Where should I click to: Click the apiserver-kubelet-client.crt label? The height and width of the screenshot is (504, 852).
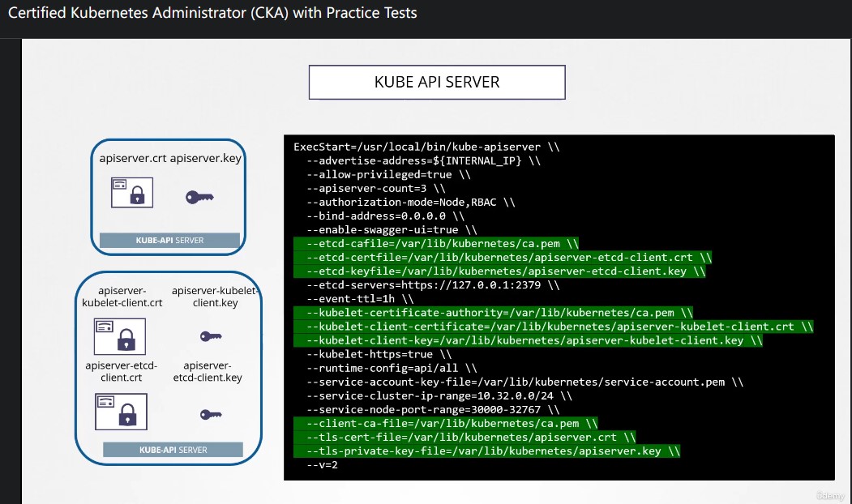(122, 297)
